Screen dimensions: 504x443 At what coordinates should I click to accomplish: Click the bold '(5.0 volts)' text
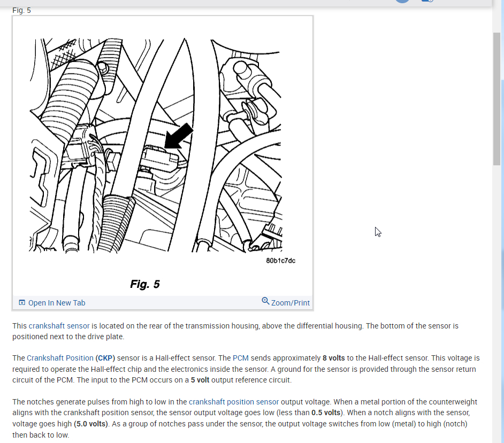[91, 424]
